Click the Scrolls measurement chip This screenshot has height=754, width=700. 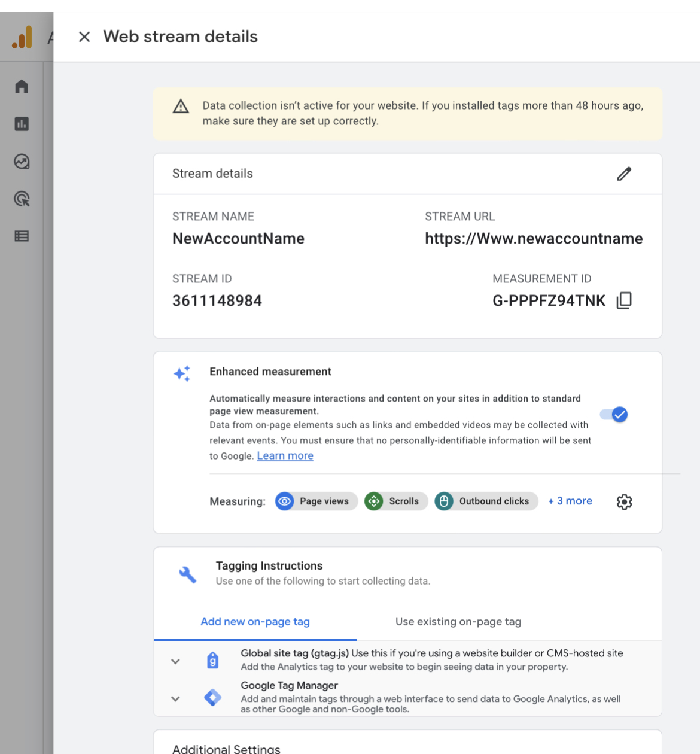tap(396, 501)
